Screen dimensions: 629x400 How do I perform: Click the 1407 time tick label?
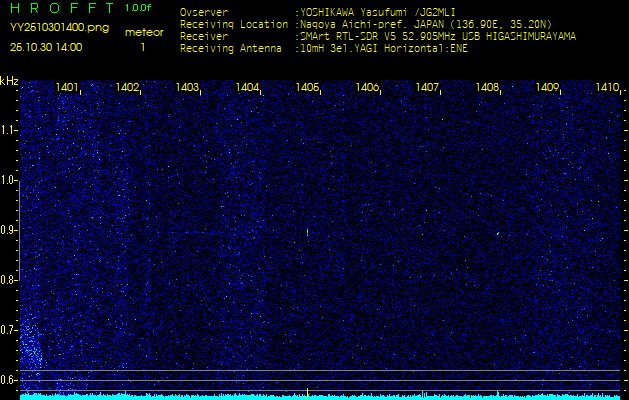pyautogui.click(x=427, y=87)
